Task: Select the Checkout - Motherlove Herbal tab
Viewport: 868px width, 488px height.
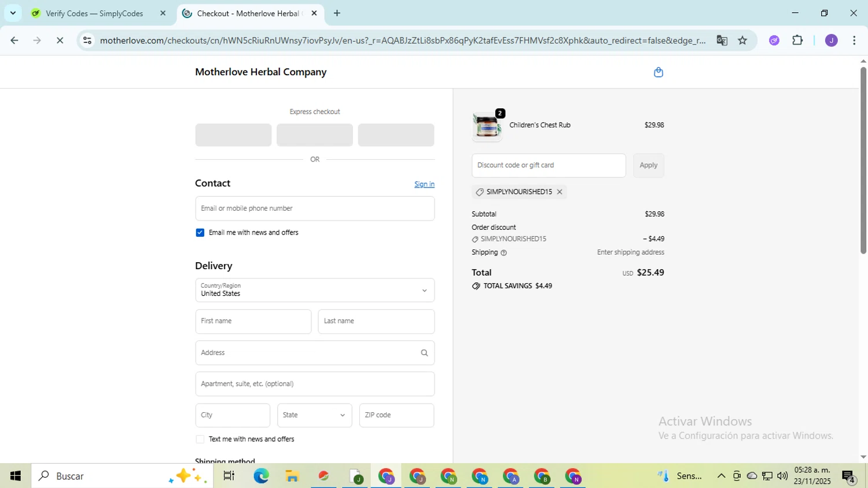Action: coord(248,13)
